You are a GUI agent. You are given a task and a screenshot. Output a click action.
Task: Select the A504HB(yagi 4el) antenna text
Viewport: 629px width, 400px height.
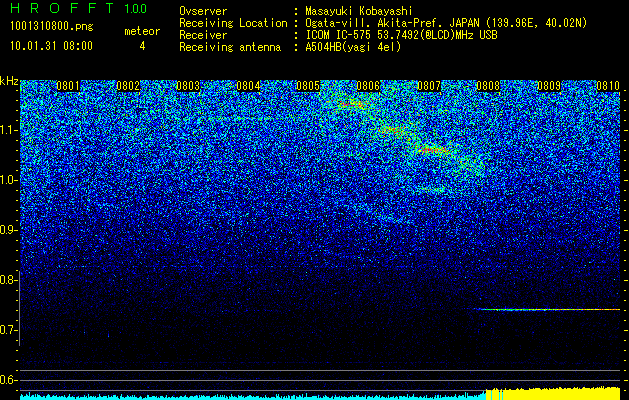(353, 47)
